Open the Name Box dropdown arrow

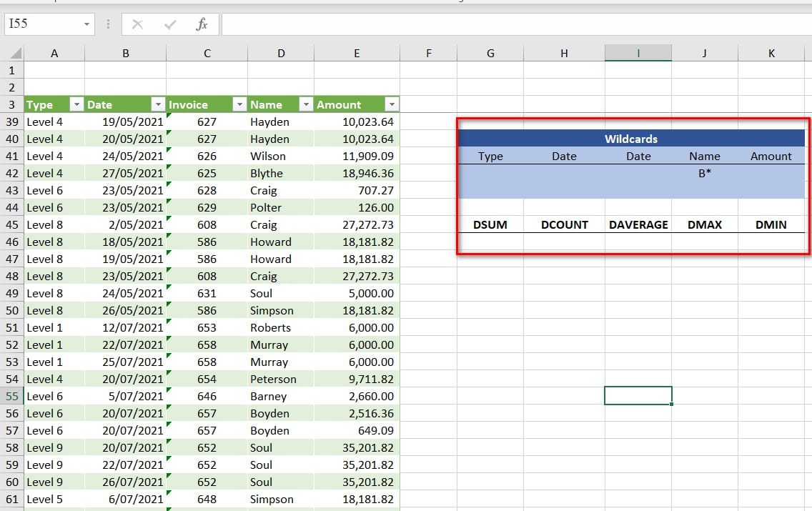(x=87, y=24)
